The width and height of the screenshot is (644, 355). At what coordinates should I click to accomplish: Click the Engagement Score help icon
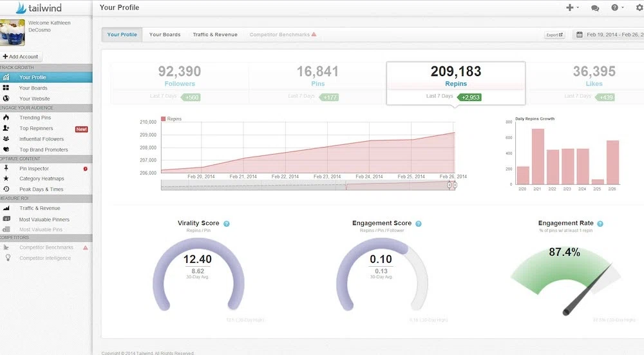(419, 224)
